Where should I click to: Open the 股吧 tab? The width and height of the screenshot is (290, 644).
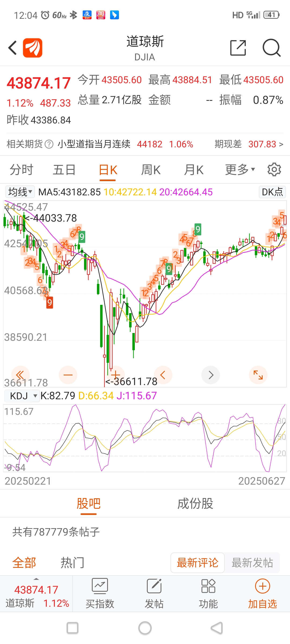pyautogui.click(x=89, y=503)
